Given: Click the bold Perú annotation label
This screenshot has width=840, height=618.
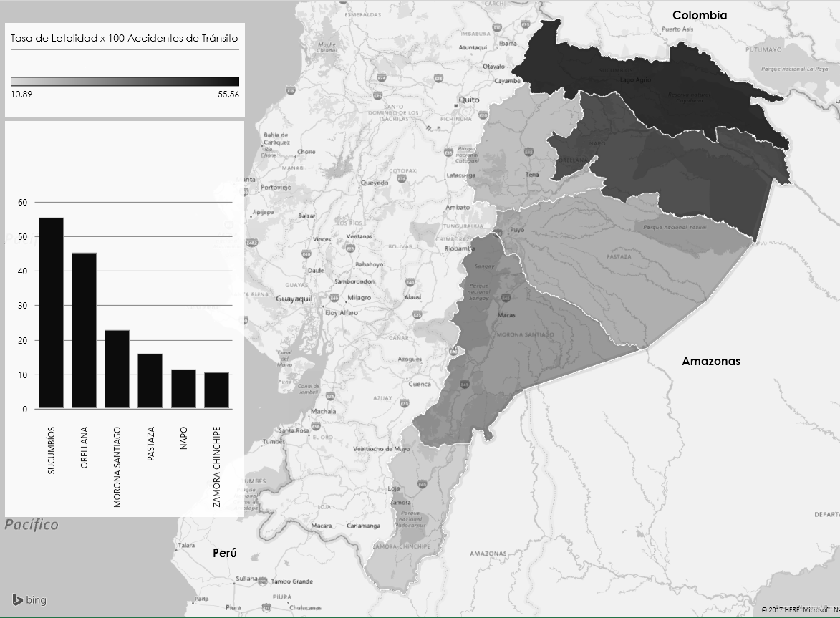Looking at the screenshot, I should pos(224,553).
